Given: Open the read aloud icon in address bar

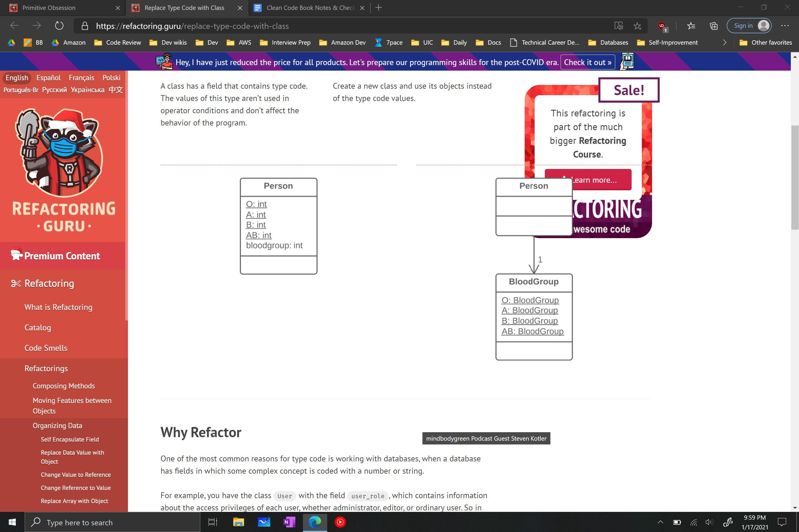Looking at the screenshot, I should (618, 26).
